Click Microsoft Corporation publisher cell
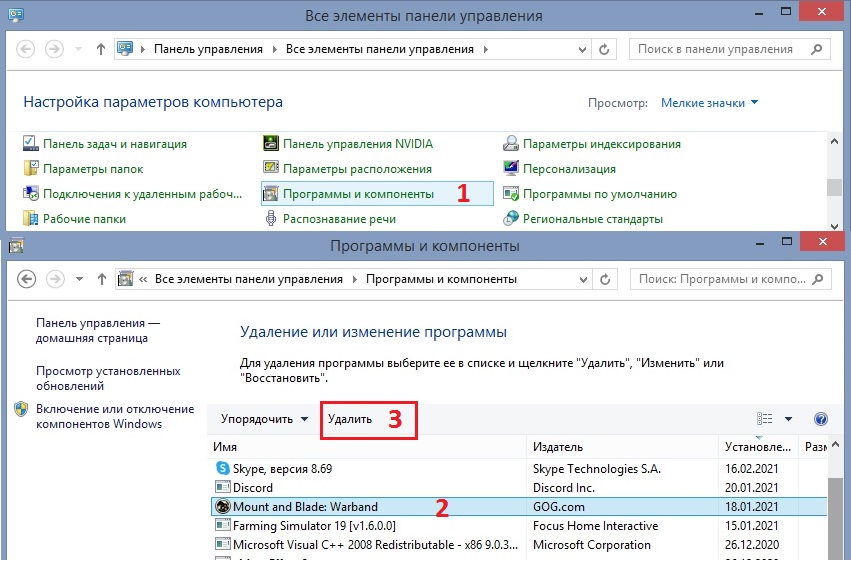 [592, 545]
